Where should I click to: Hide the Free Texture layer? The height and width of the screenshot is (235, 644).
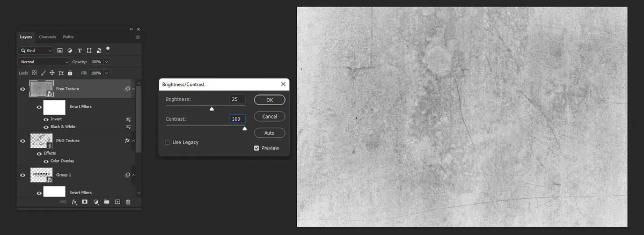[x=23, y=89]
